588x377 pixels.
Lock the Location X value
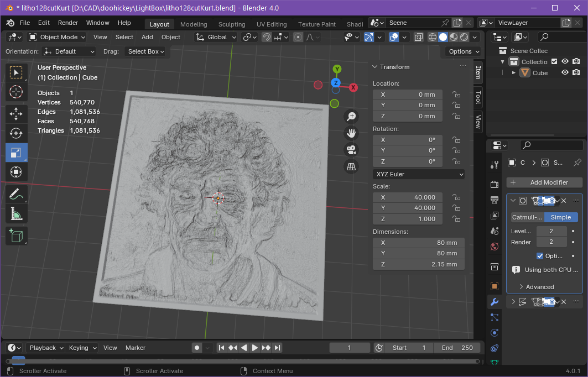click(456, 95)
